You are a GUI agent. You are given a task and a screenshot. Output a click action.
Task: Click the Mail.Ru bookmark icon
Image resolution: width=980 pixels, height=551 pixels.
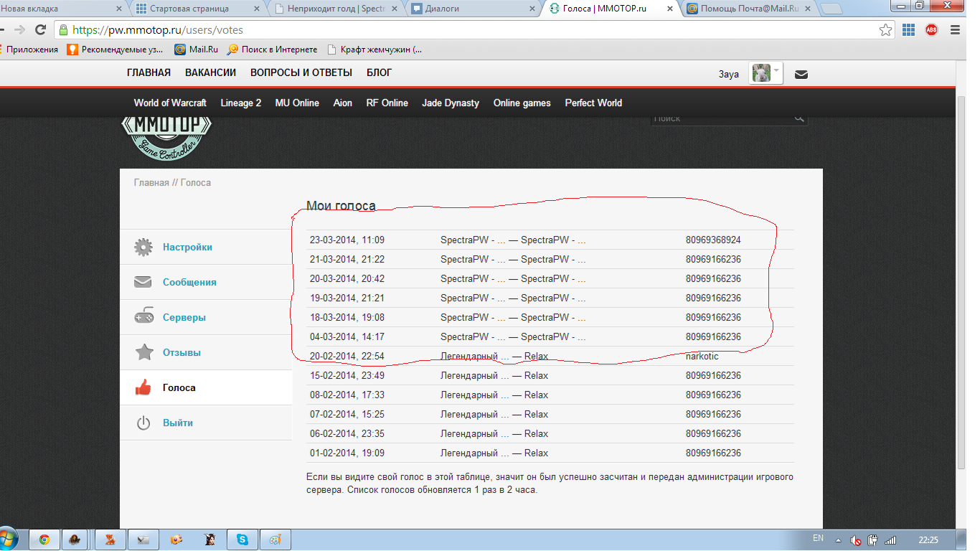point(179,50)
